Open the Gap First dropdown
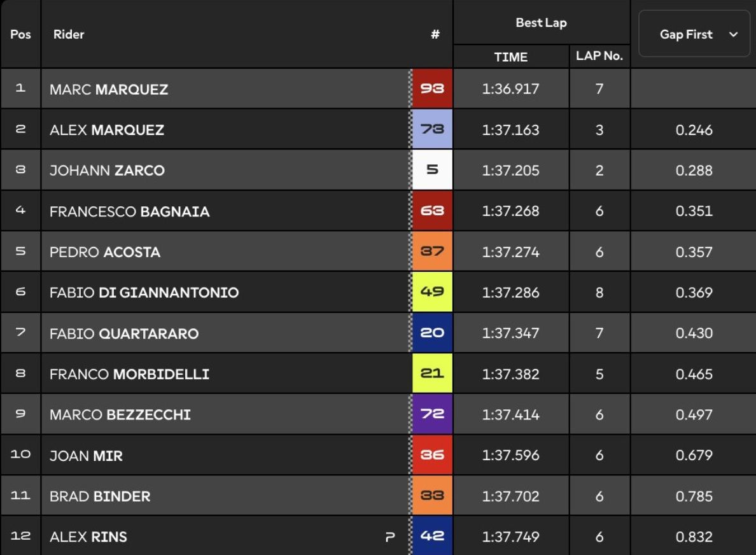 click(x=694, y=34)
